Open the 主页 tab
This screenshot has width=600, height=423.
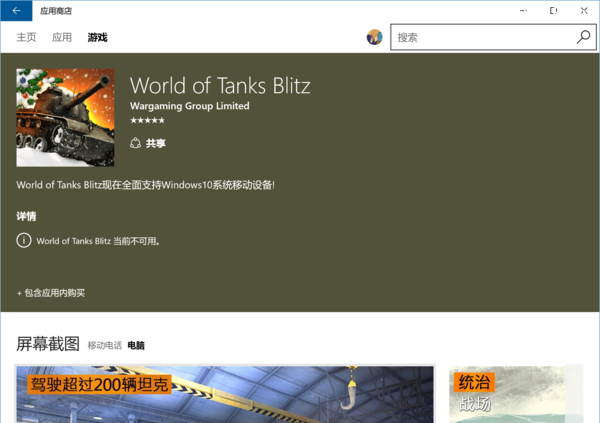click(26, 37)
